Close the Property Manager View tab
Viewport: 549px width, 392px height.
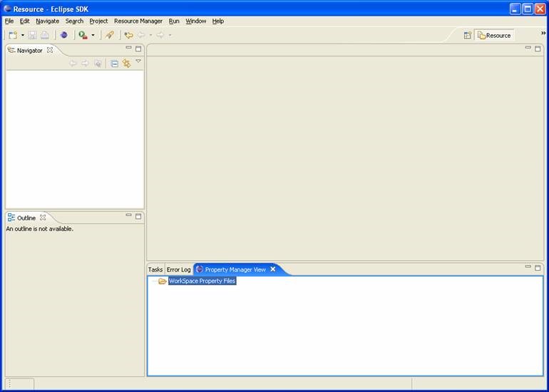click(x=273, y=269)
